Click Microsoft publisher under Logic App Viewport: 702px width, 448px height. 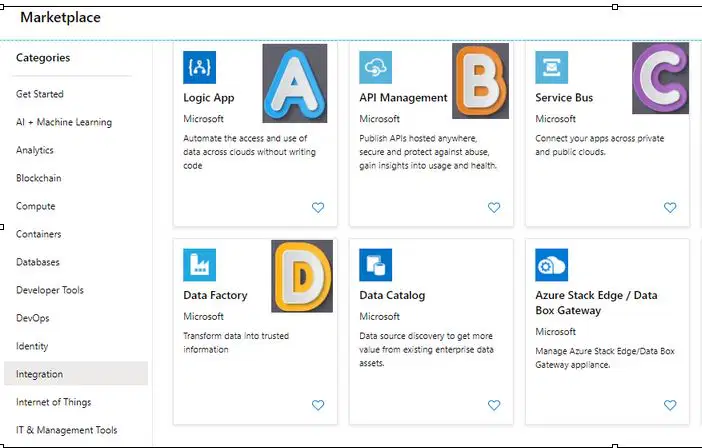pyautogui.click(x=203, y=119)
